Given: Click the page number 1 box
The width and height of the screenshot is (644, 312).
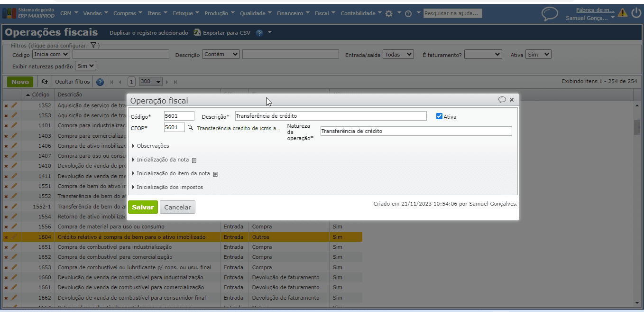Looking at the screenshot, I should point(132,82).
